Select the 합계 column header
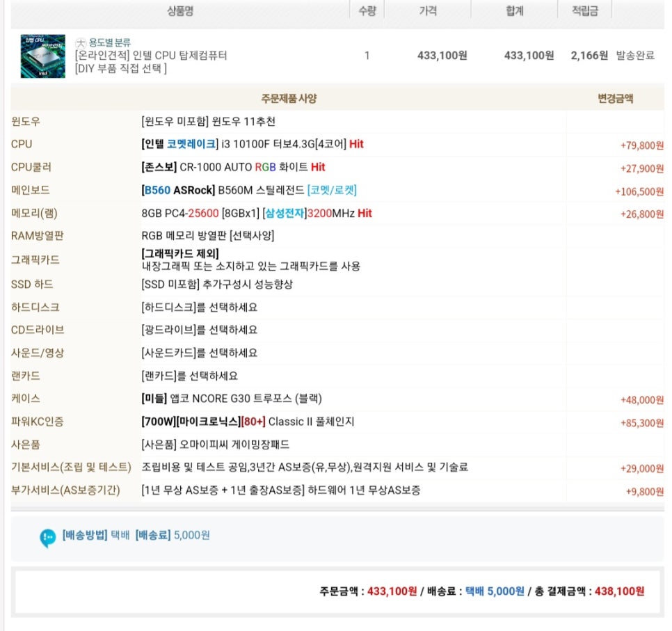Viewport: 672px width, 631px height. pos(514,10)
